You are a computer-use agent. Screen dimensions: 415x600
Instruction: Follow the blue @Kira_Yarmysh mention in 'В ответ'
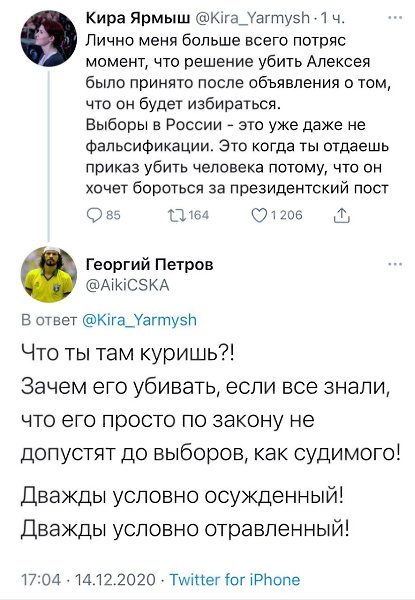[140, 320]
